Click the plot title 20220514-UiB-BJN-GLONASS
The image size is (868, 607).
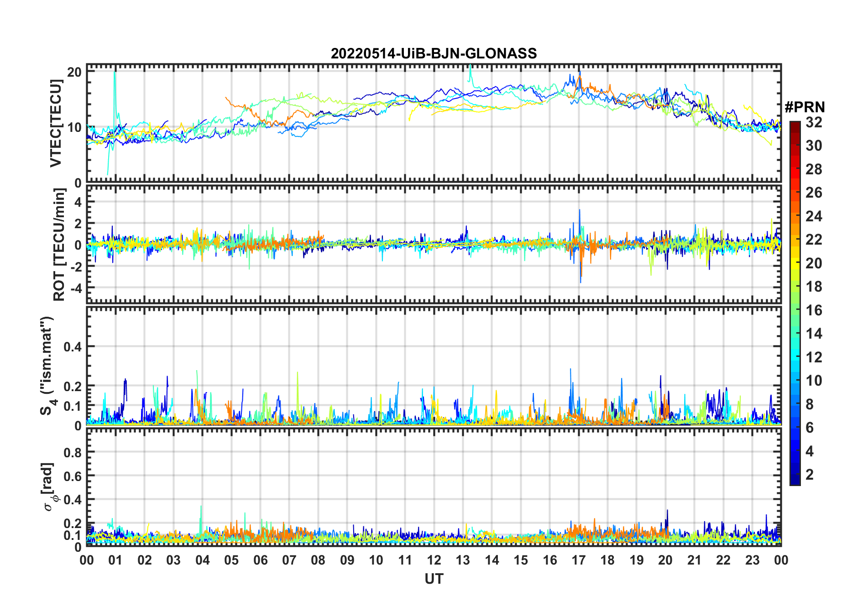coord(434,53)
